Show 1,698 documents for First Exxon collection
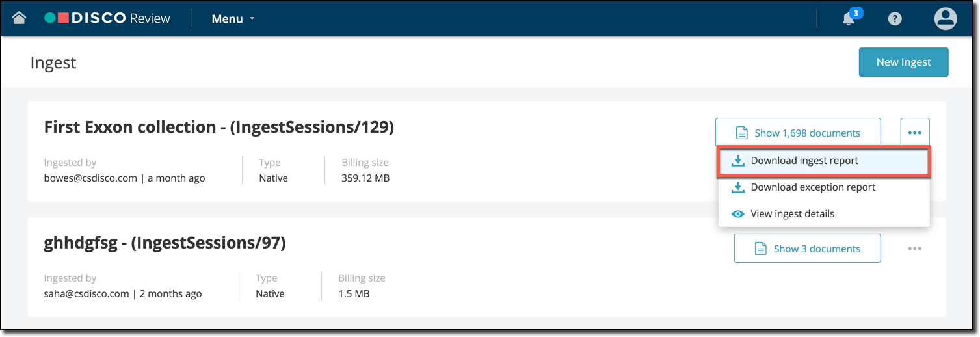The height and width of the screenshot is (337, 980). click(x=798, y=133)
